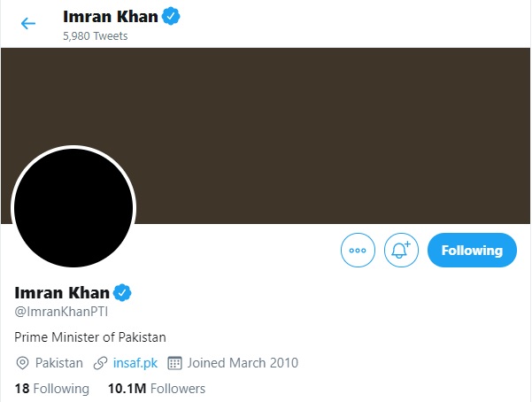The width and height of the screenshot is (532, 402).
Task: Click the verified badge beside the profile name
Action: coord(123,292)
